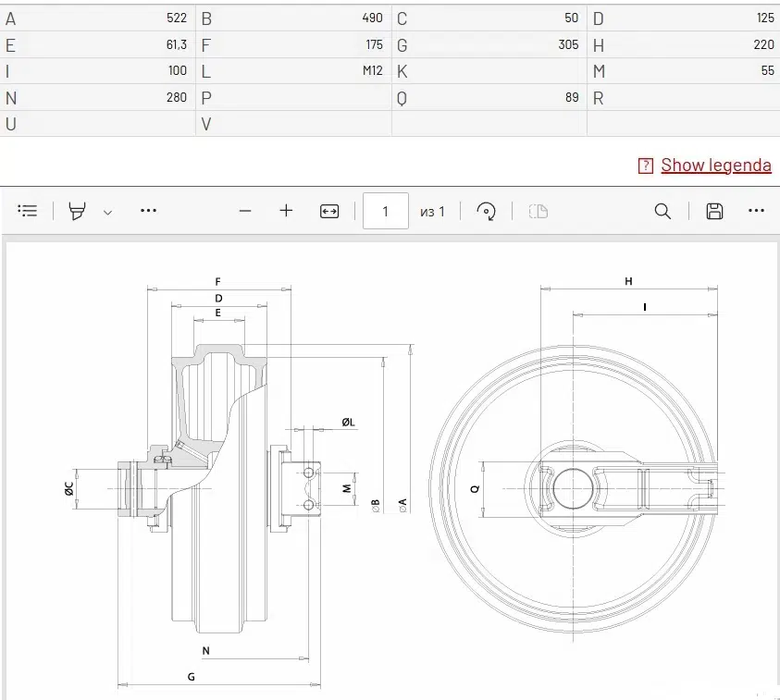Image resolution: width=780 pixels, height=700 pixels.
Task: Open the more tools ellipsis beside highlighter
Action: pos(148,211)
